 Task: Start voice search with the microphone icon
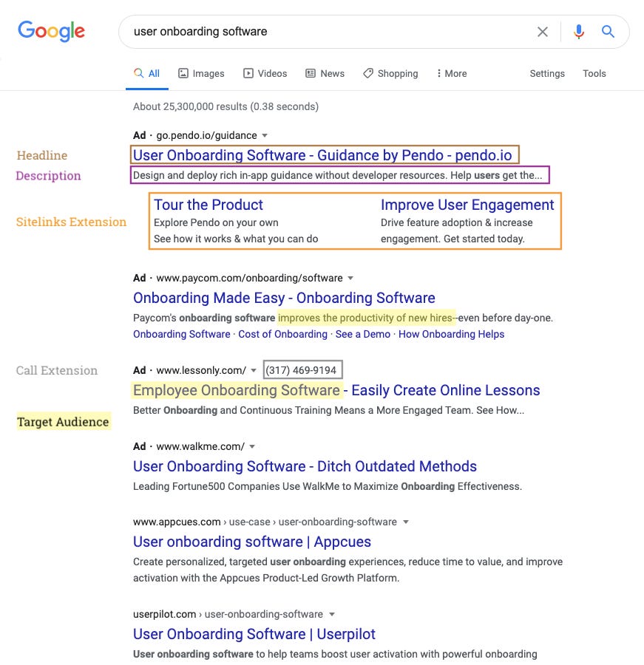coord(578,32)
